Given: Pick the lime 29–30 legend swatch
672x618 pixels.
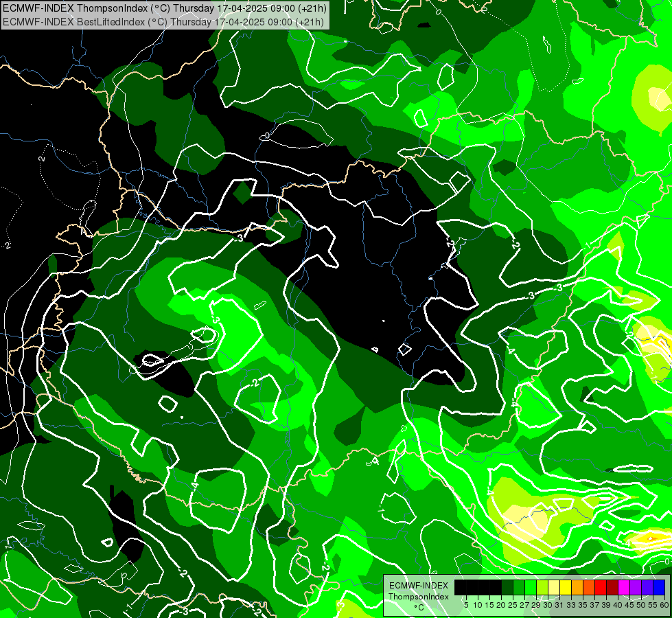Looking at the screenshot, I should click(542, 587).
